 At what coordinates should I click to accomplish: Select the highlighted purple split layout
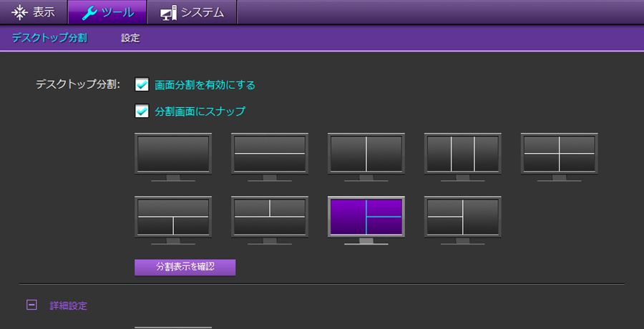pos(366,217)
